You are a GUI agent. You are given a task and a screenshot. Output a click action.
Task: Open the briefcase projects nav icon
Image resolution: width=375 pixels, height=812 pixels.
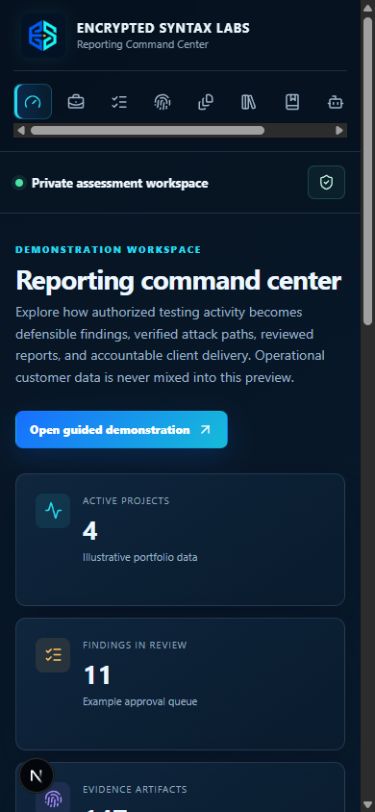click(x=76, y=102)
